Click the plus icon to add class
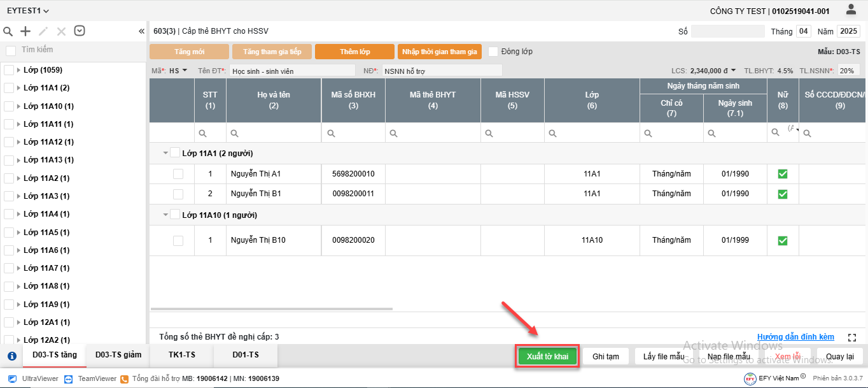 point(25,31)
